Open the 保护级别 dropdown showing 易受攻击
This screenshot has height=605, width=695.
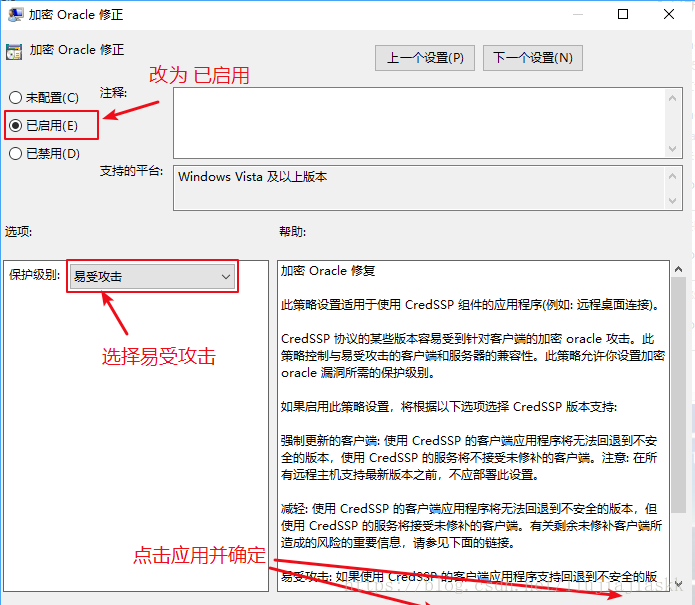click(152, 277)
